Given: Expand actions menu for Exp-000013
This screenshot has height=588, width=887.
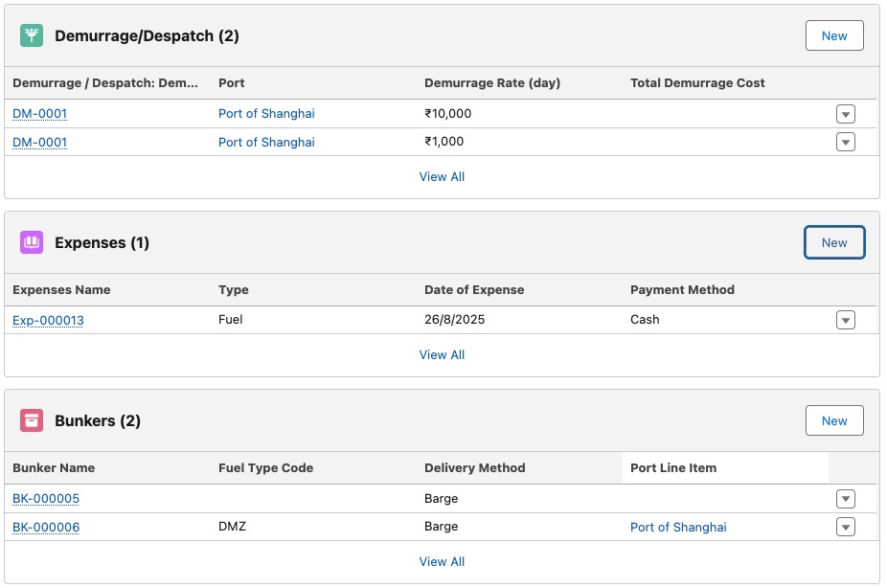Looking at the screenshot, I should 845,320.
